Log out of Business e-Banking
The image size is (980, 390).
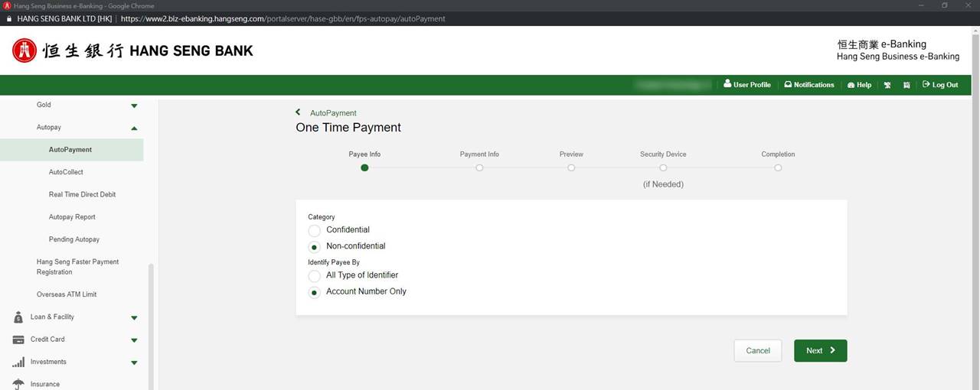940,85
